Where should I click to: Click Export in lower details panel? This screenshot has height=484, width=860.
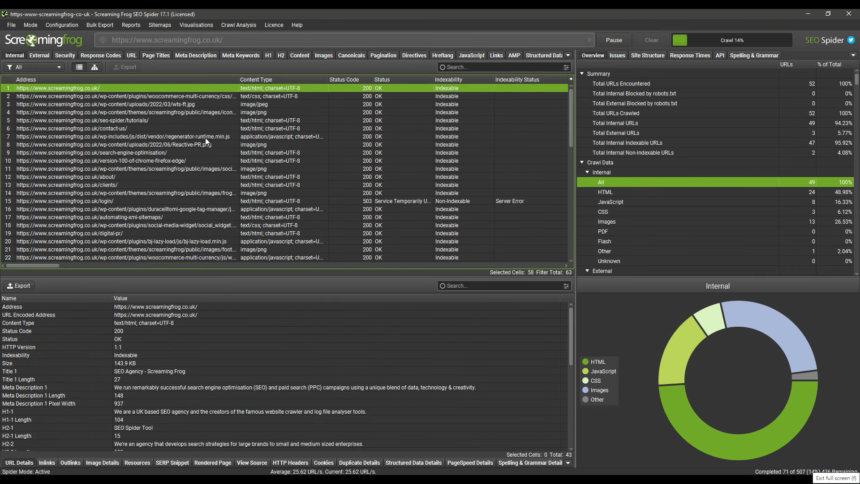18,286
